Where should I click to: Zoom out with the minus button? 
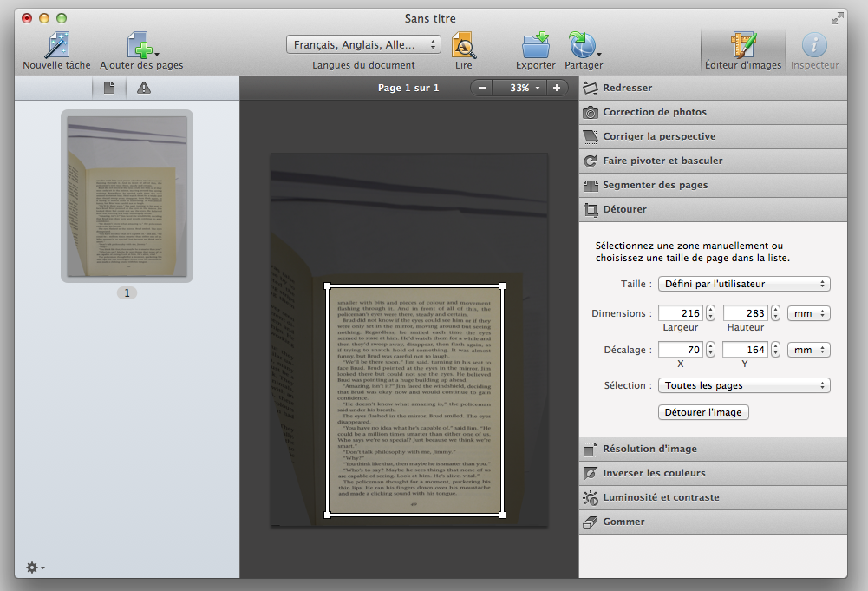coord(481,88)
